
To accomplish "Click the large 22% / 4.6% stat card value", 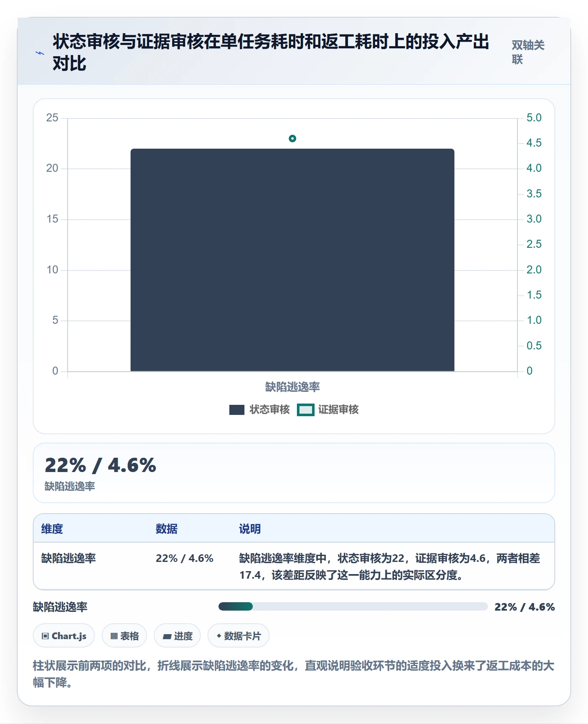I will (100, 465).
